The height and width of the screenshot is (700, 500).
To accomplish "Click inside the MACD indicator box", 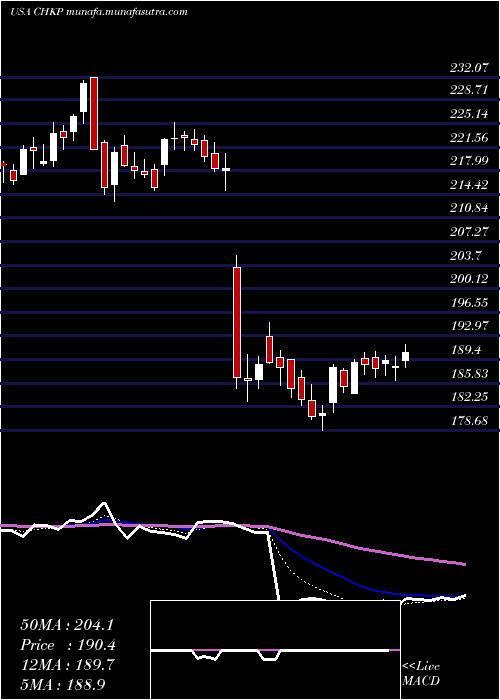I will pos(275,650).
